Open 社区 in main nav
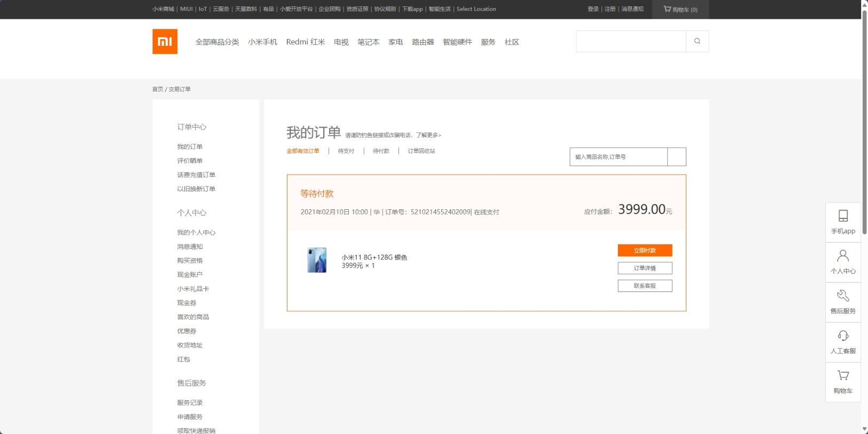868x434 pixels. [512, 42]
